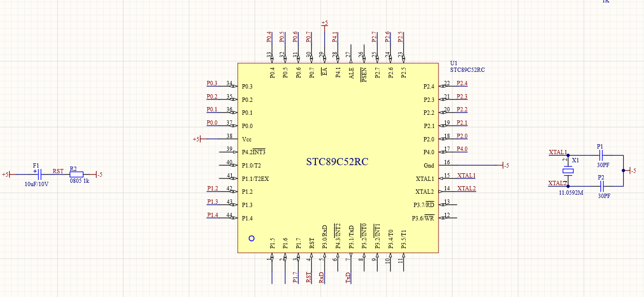
Task: Select the F1 capacitor symbol
Action: (x=39, y=174)
